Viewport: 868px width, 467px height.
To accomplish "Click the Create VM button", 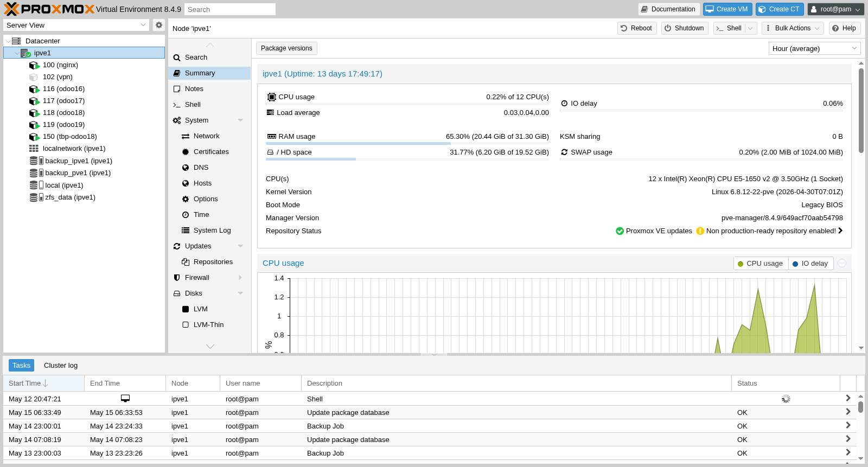I will click(727, 9).
